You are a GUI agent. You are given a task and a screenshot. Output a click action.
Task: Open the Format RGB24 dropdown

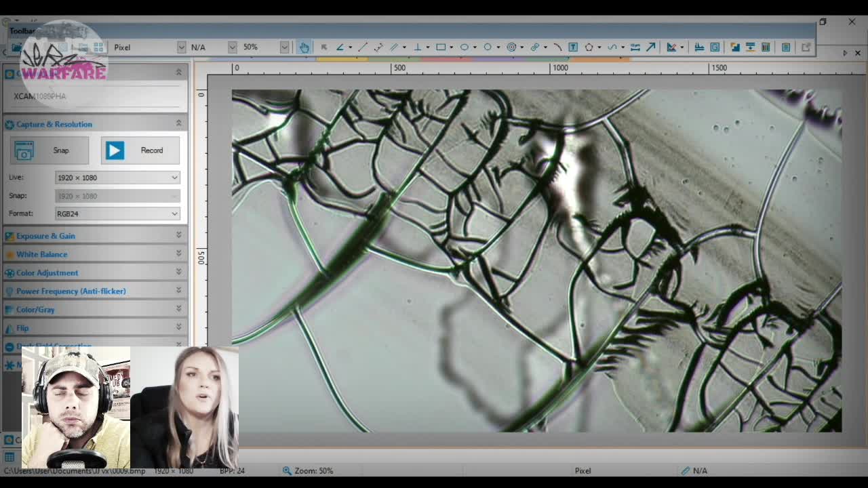point(117,213)
